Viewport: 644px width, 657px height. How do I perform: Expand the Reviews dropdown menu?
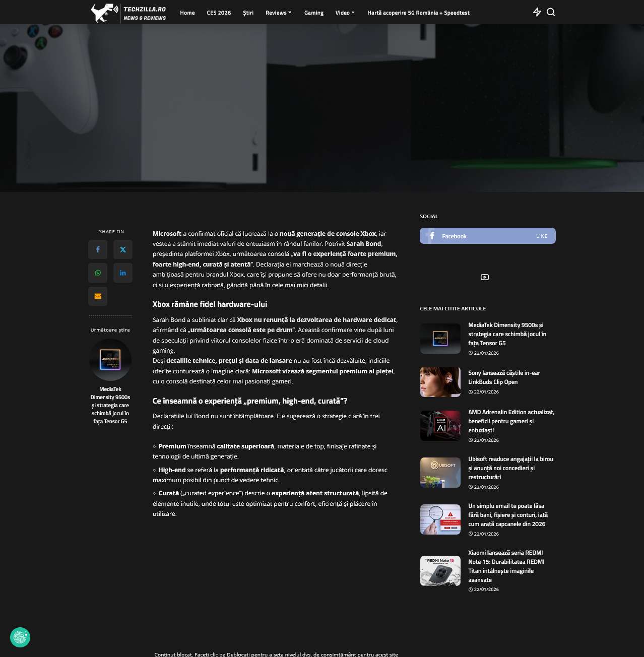point(278,13)
